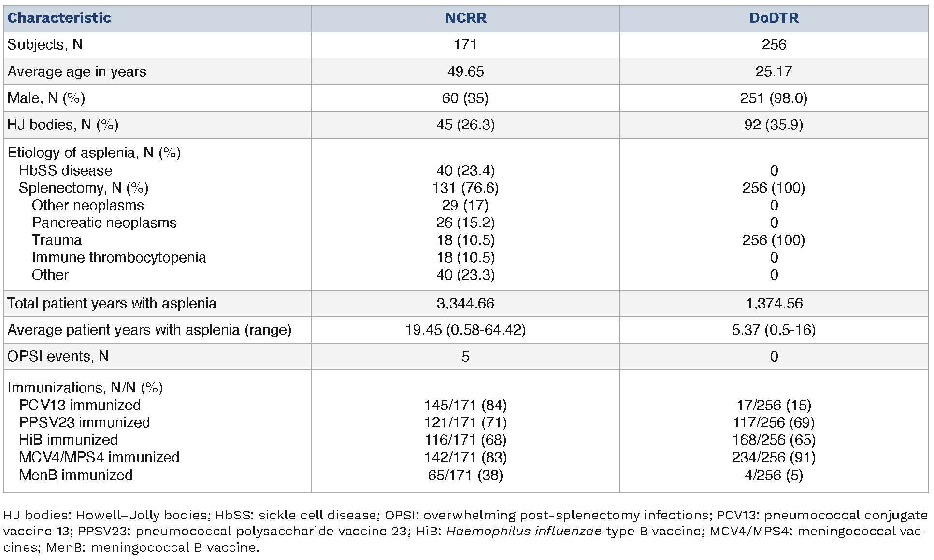Click the Subjects, N row label
The height and width of the screenshot is (560, 934).
45,44
